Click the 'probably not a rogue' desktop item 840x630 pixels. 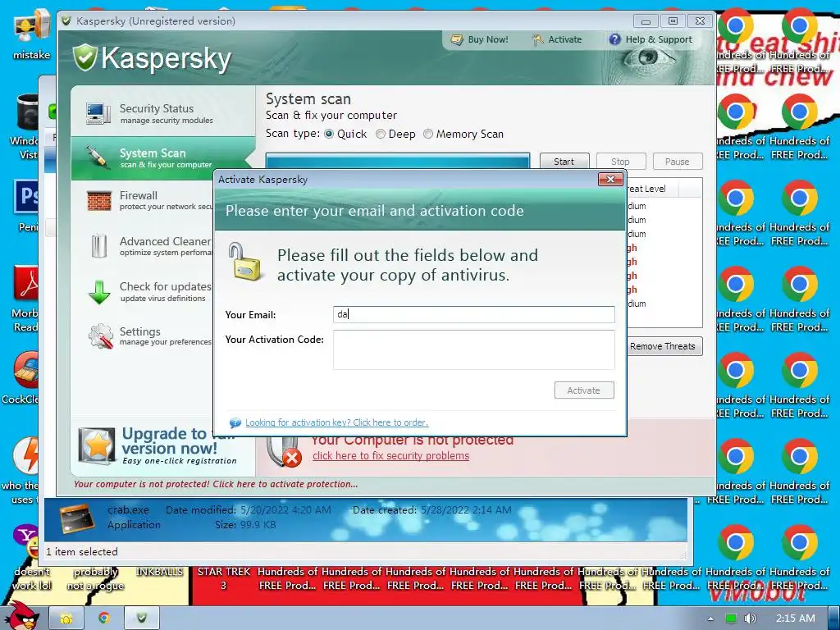point(95,578)
